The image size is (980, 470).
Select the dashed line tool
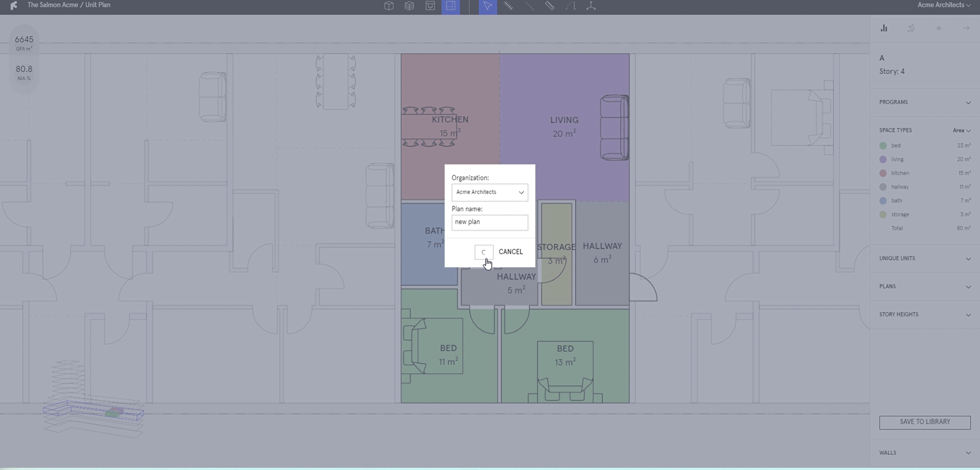(x=529, y=6)
